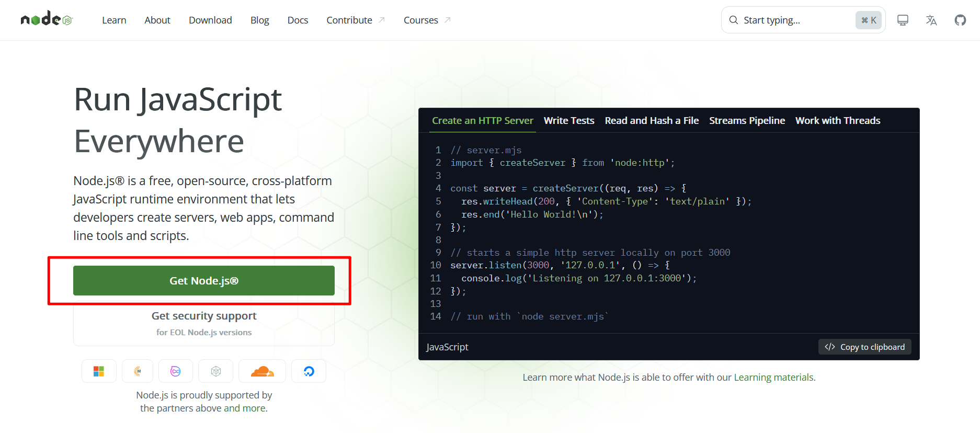
Task: Click the 'and more' partners link
Action: [x=244, y=408]
